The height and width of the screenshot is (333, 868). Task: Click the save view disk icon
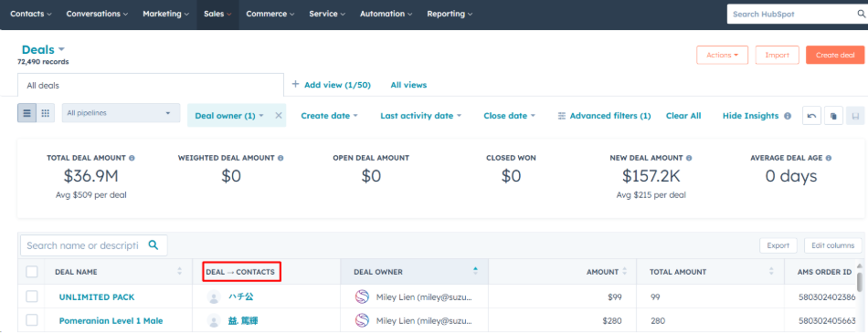coord(854,116)
